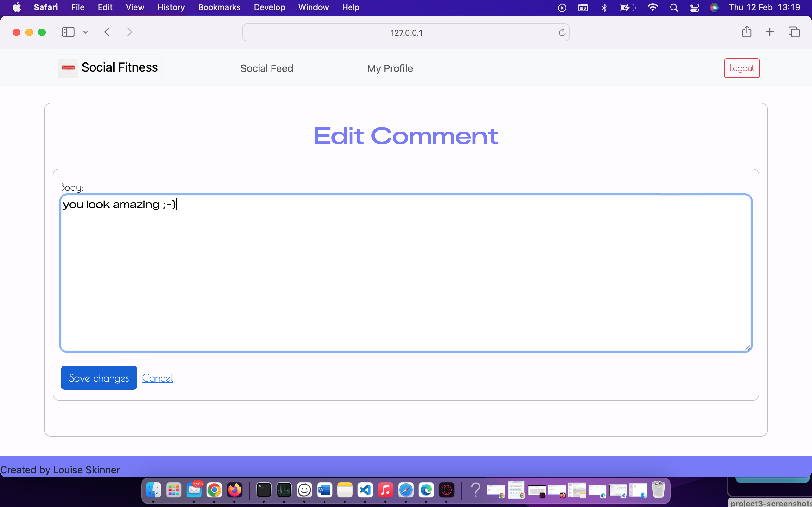Open Control Center in the menu bar
This screenshot has width=812, height=507.
[x=694, y=7]
